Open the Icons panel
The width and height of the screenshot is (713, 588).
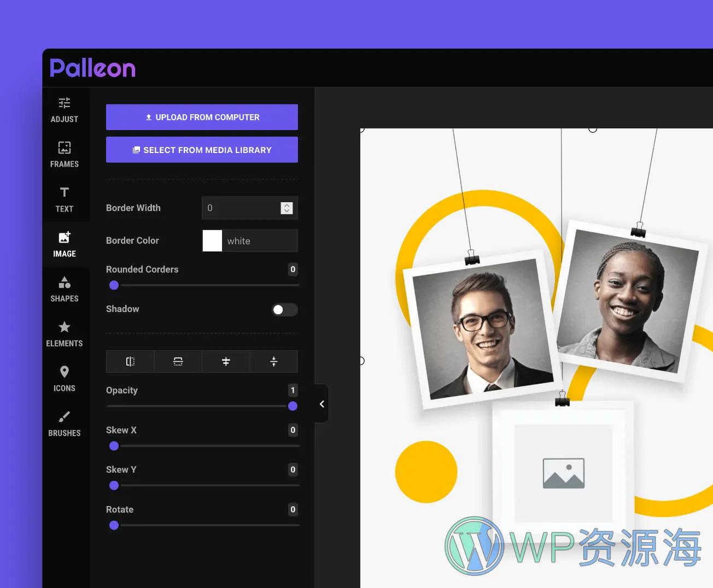tap(65, 378)
